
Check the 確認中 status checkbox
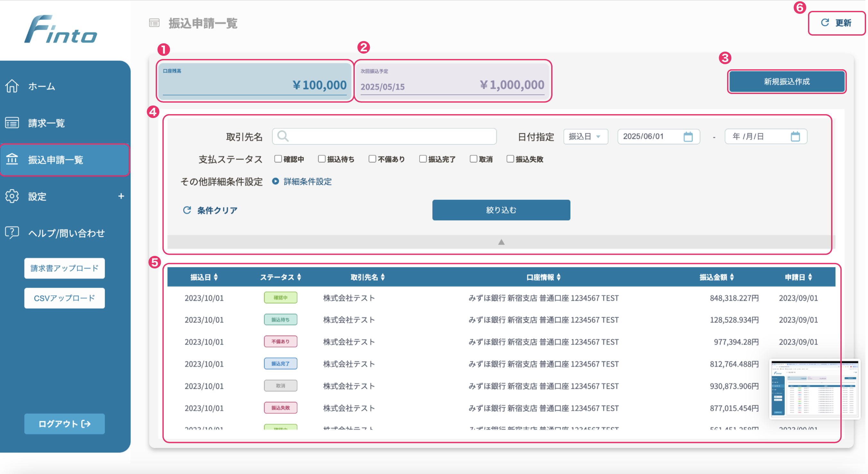pos(278,159)
